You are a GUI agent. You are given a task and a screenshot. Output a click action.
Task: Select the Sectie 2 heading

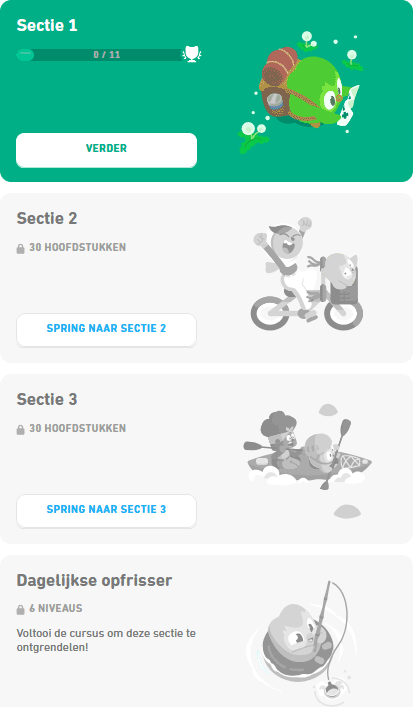(47, 218)
